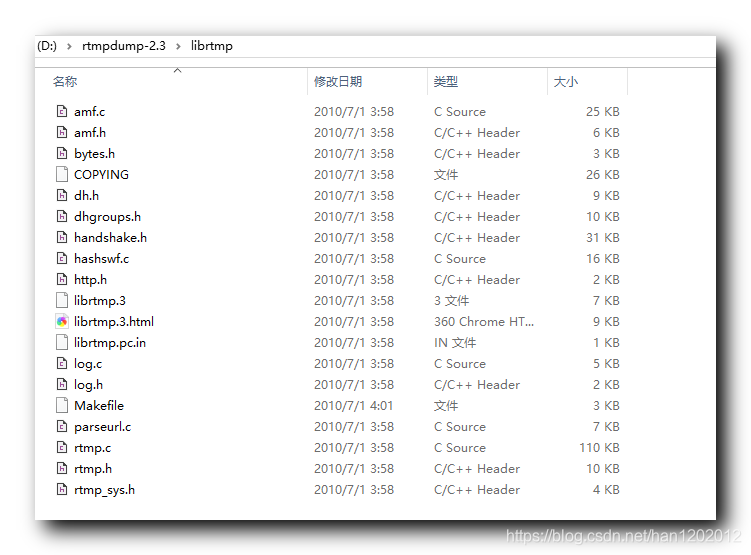Sort by 修改日期 column header

coord(338,82)
